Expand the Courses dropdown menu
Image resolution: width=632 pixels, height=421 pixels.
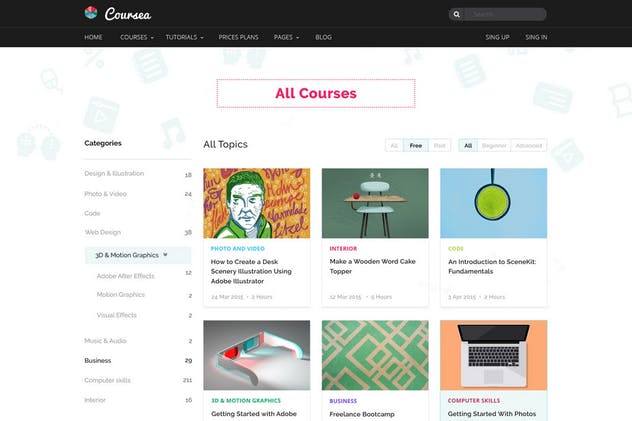[137, 37]
